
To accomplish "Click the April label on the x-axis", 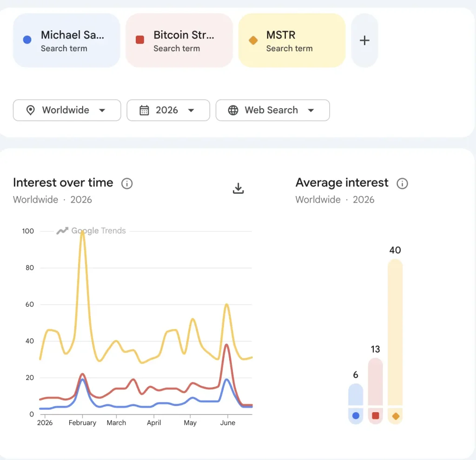I will tap(154, 423).
